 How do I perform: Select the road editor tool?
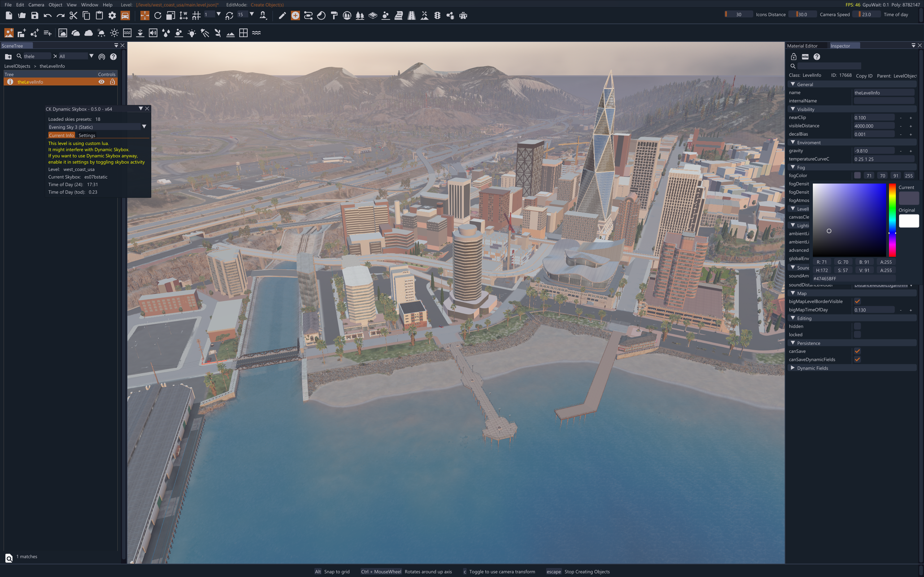point(411,16)
